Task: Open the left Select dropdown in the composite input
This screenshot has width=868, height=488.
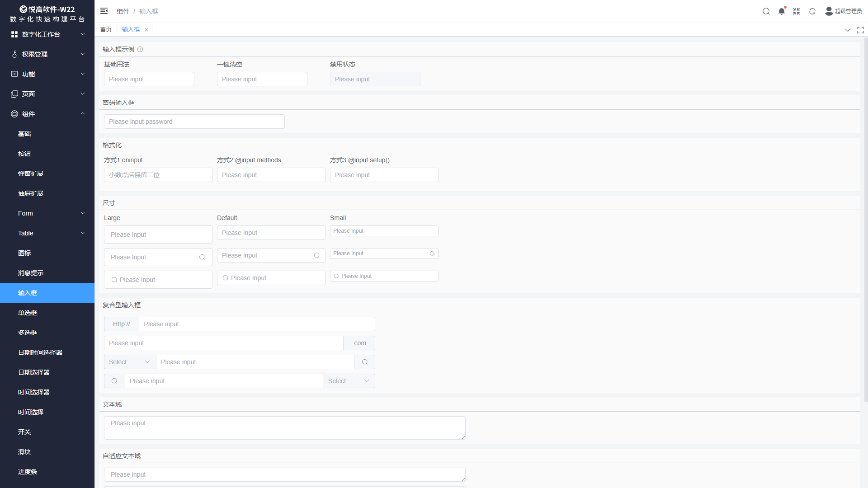Action: click(130, 362)
